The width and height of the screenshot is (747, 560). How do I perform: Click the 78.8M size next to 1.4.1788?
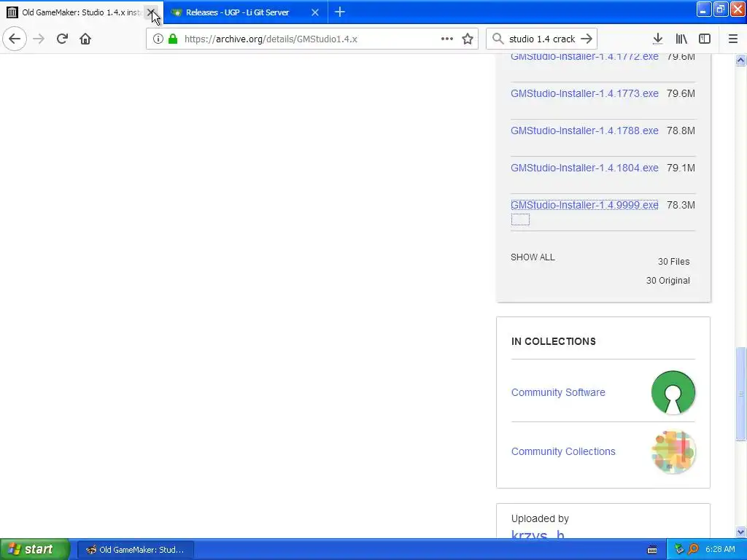click(x=681, y=131)
